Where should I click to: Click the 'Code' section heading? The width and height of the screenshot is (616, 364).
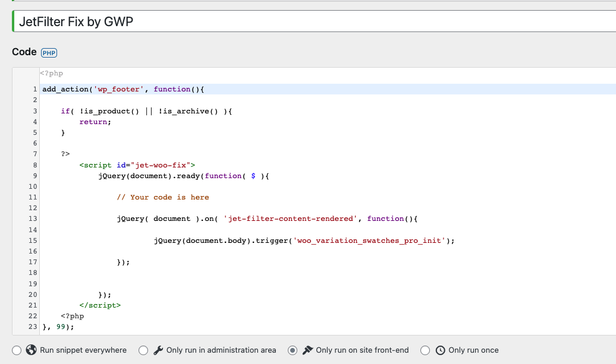coord(24,52)
